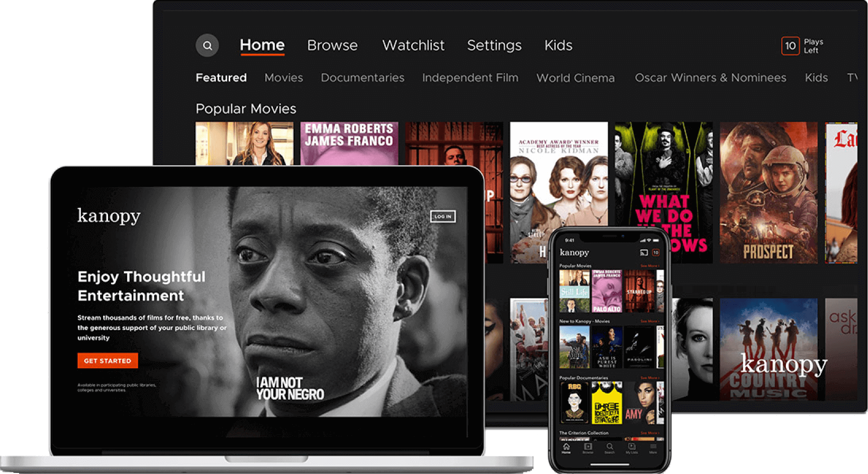Image resolution: width=868 pixels, height=474 pixels.
Task: Tap the Popular Documentaries heading on phone
Action: pos(584,378)
